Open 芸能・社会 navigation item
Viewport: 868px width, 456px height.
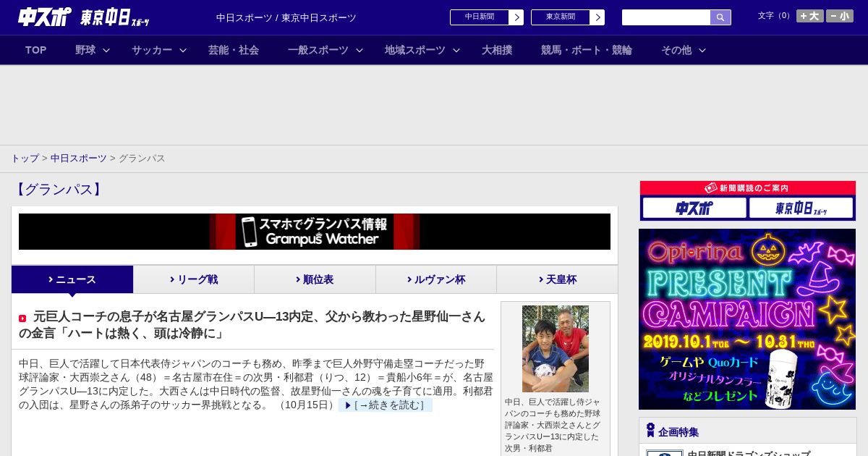click(234, 50)
